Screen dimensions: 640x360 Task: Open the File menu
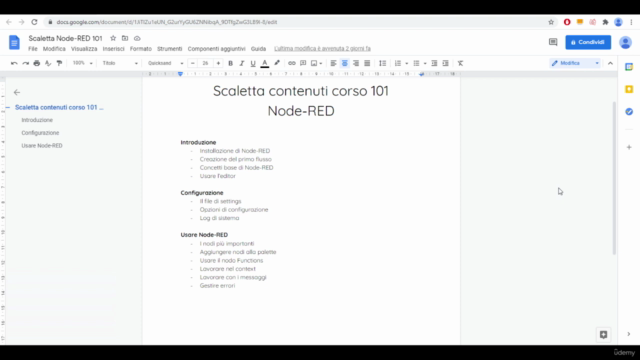(x=33, y=49)
